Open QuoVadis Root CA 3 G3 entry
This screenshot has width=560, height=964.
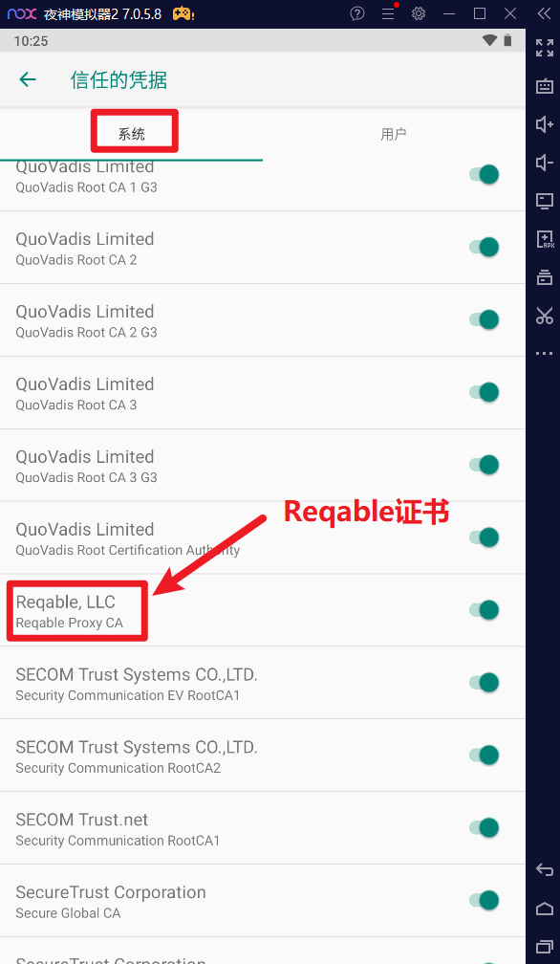pos(263,466)
